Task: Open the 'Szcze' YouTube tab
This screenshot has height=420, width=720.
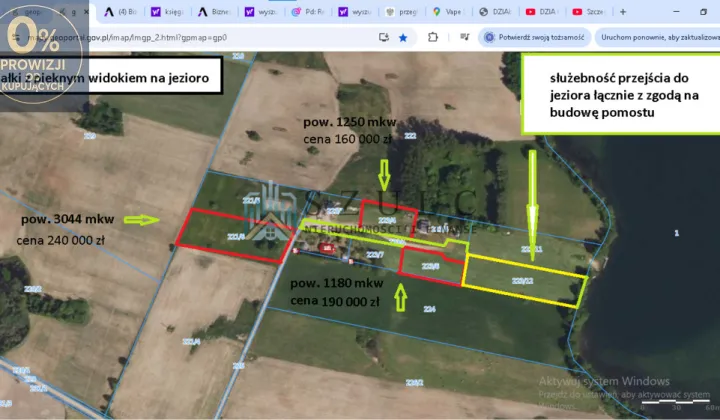Action: (x=590, y=12)
